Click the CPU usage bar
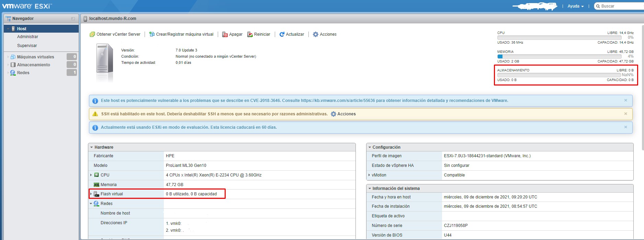This screenshot has height=240, width=644. tap(559, 37)
